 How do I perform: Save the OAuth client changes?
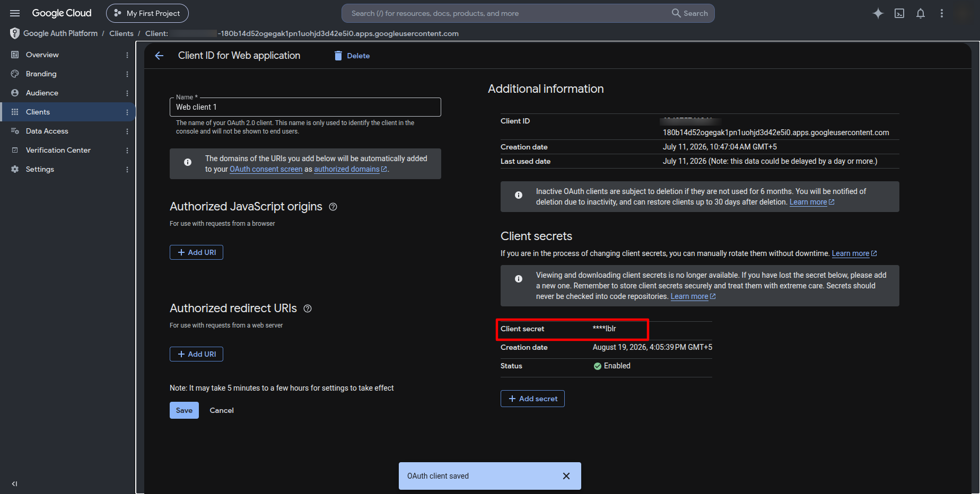[184, 410]
